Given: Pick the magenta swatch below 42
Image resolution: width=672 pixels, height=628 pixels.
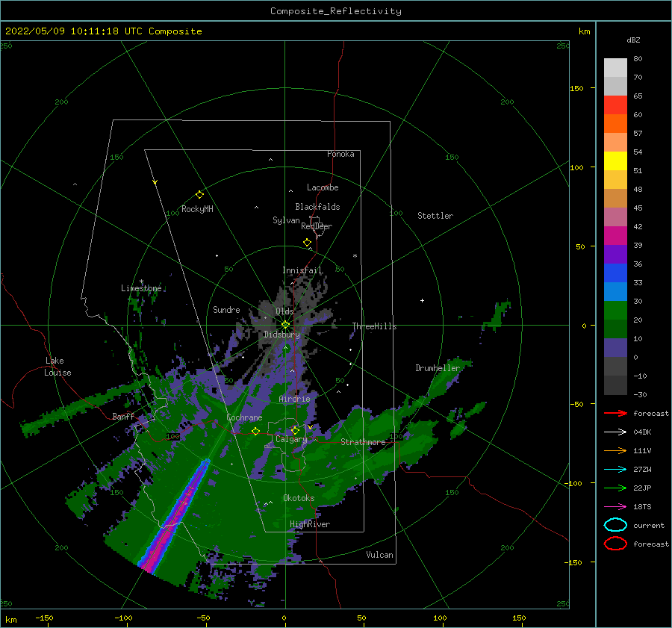Looking at the screenshot, I should pyautogui.click(x=615, y=235).
